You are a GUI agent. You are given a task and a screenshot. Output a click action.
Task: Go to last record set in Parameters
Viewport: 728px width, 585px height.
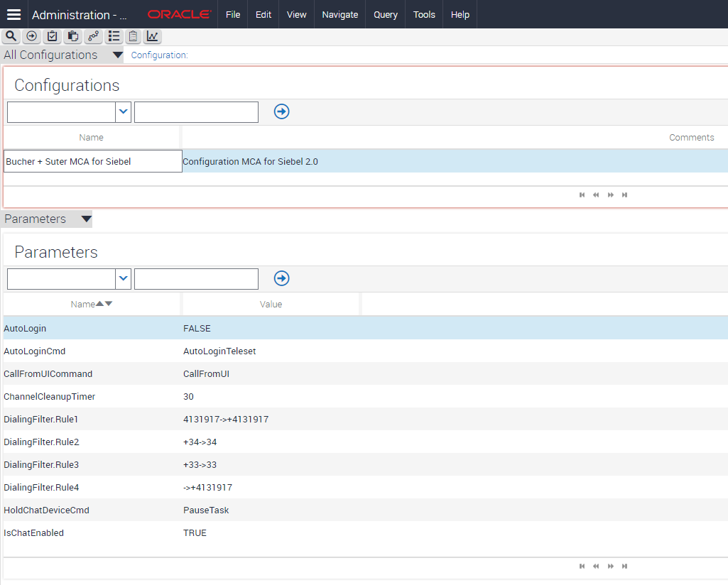[624, 566]
